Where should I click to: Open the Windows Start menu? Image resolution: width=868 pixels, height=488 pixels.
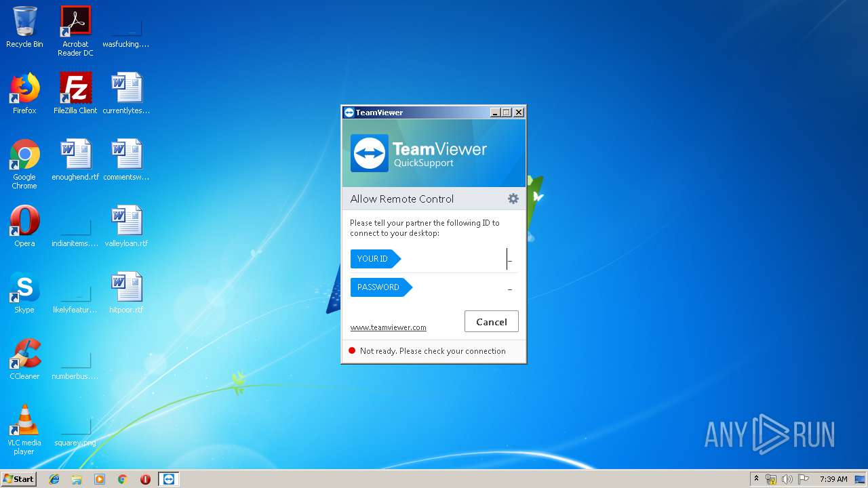click(19, 479)
